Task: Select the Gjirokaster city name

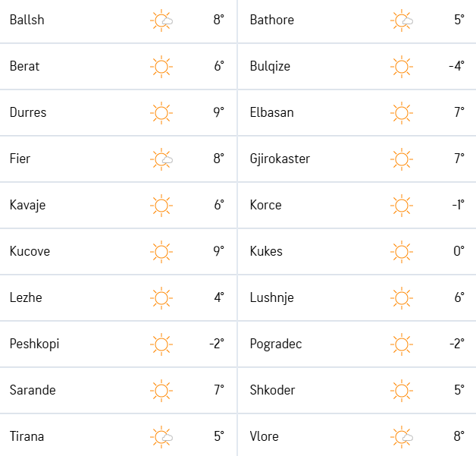Action: tap(280, 159)
